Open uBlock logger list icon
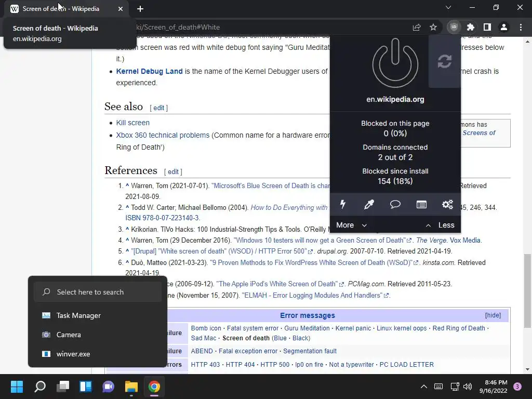The height and width of the screenshot is (399, 532). pos(421,204)
